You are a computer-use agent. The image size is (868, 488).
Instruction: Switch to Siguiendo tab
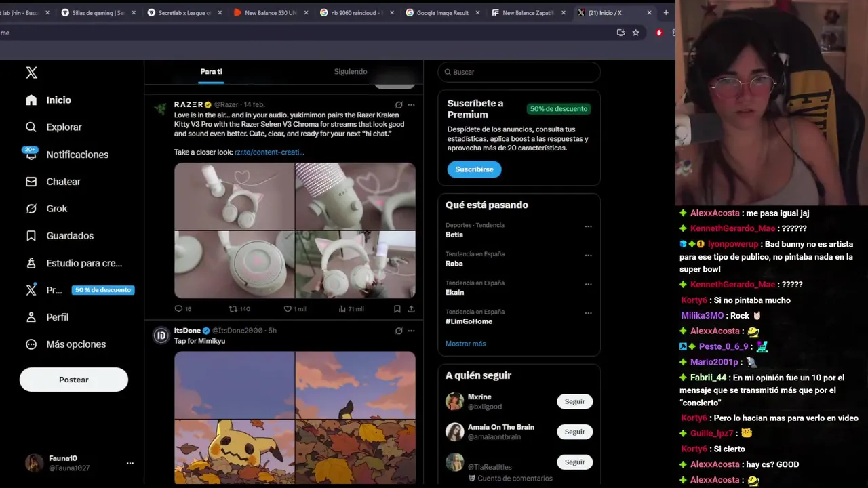[351, 72]
